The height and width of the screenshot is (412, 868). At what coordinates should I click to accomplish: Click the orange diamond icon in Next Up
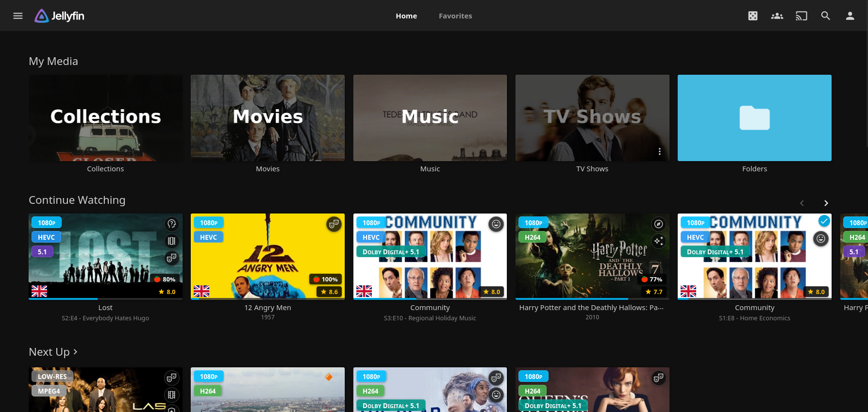(329, 377)
